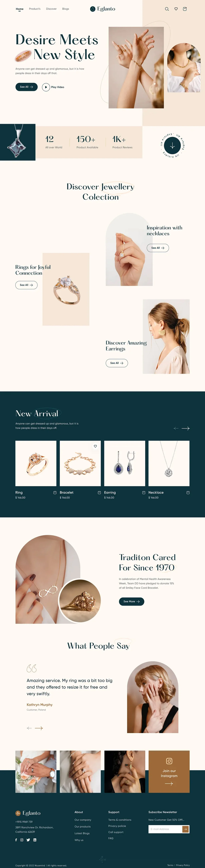Toggle heart favorite on Bracelet card

click(95, 446)
